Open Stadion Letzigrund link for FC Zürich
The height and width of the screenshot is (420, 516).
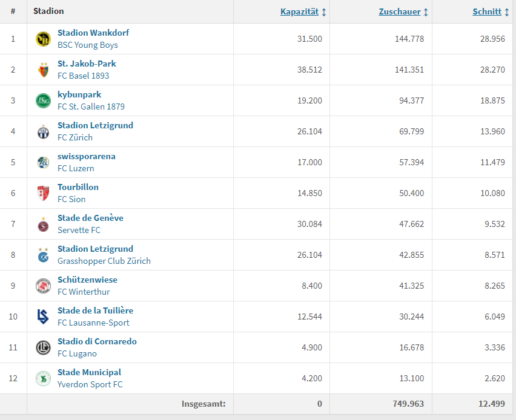point(96,126)
